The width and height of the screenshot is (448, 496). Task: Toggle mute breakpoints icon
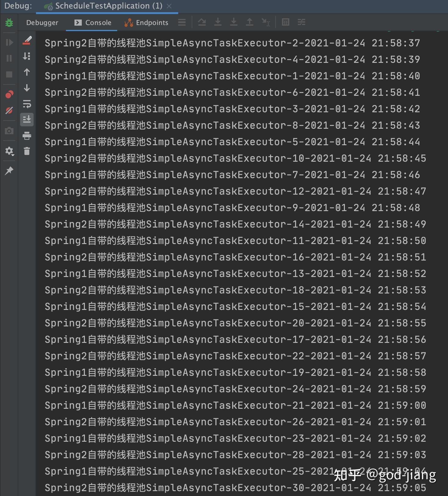pos(9,110)
